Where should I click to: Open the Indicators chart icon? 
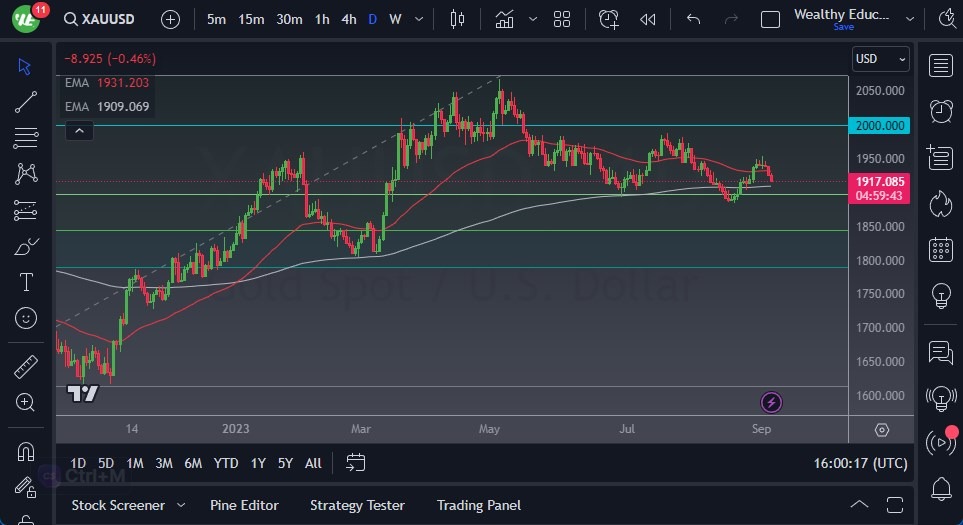point(505,19)
